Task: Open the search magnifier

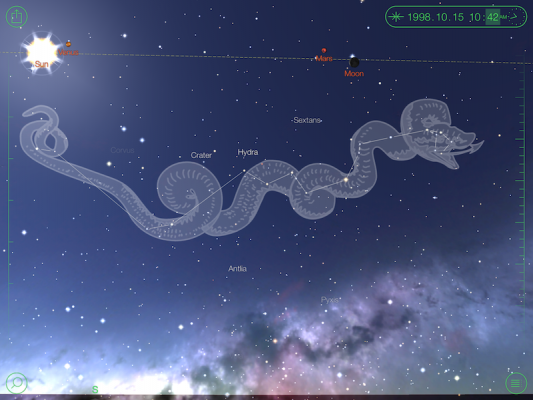Action: (x=17, y=383)
